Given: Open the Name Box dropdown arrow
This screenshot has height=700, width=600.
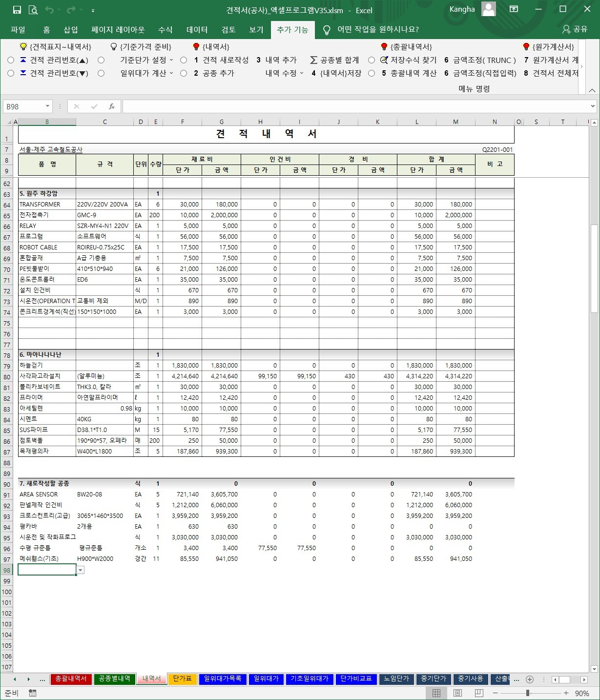Looking at the screenshot, I should coord(47,106).
